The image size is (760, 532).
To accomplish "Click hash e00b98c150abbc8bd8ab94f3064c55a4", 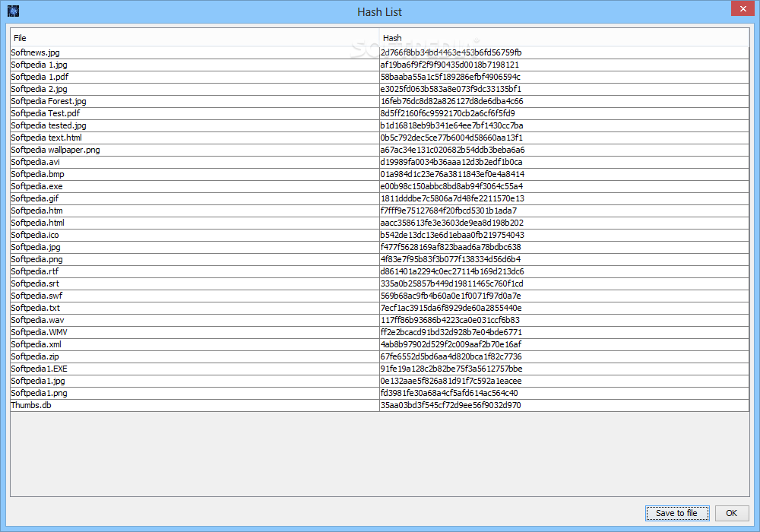I will (451, 186).
